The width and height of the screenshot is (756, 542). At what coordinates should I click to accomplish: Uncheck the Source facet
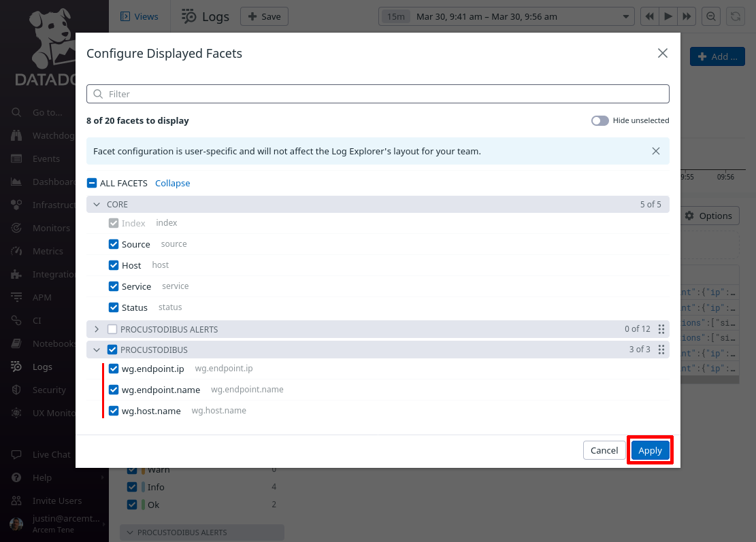point(114,244)
